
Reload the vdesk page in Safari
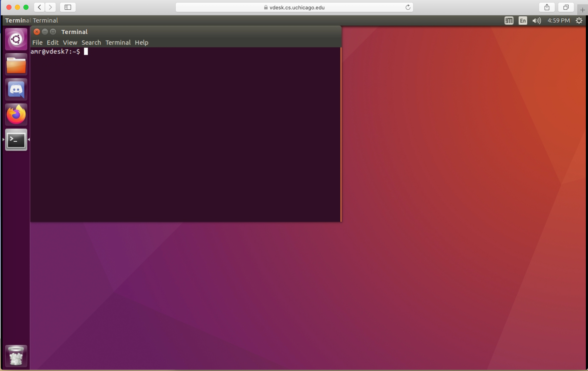(x=408, y=7)
